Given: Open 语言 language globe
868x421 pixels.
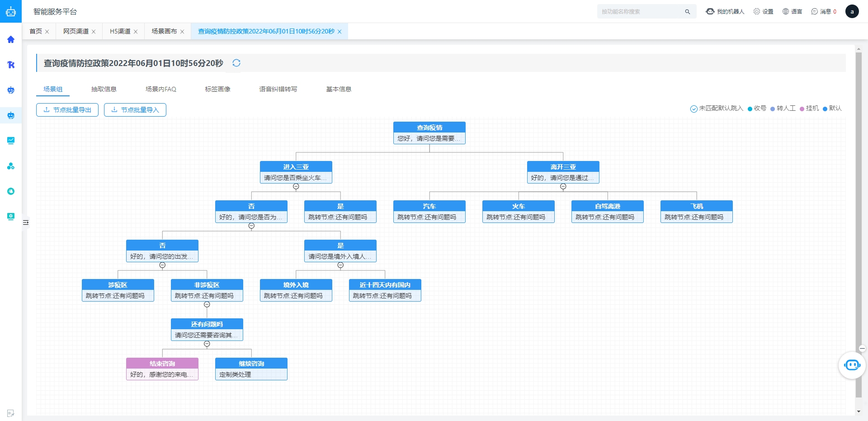Looking at the screenshot, I should tap(792, 12).
